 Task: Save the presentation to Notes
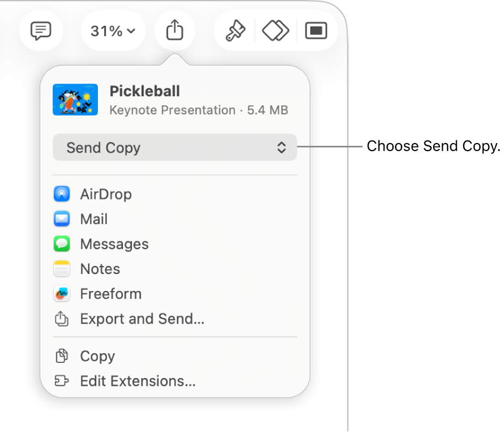[99, 269]
